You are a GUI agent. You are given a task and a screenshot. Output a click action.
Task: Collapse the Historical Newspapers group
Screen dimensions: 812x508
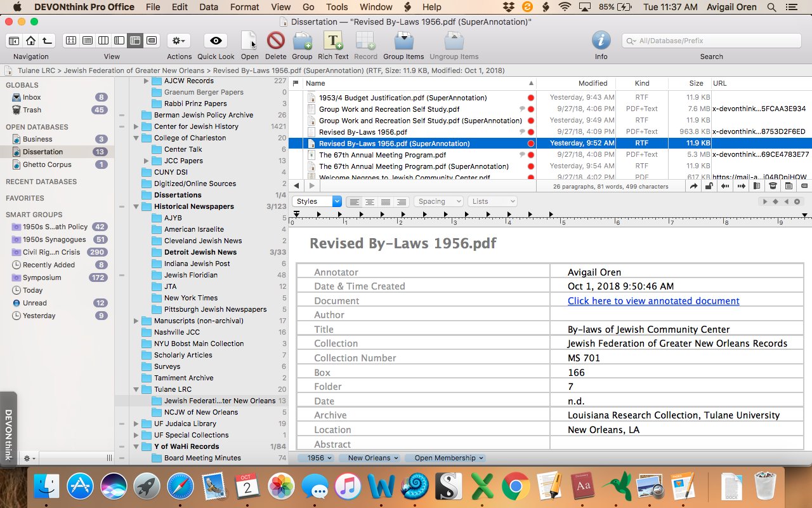click(x=136, y=206)
